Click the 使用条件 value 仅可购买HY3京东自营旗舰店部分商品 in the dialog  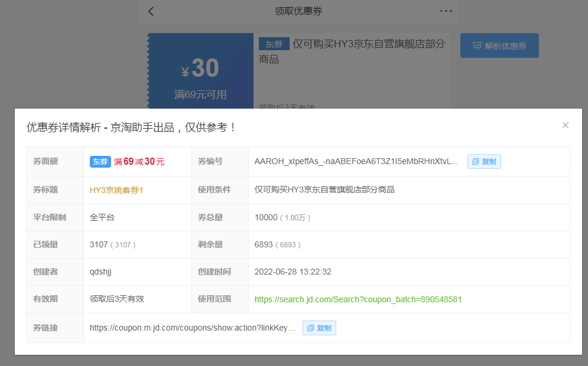click(324, 189)
